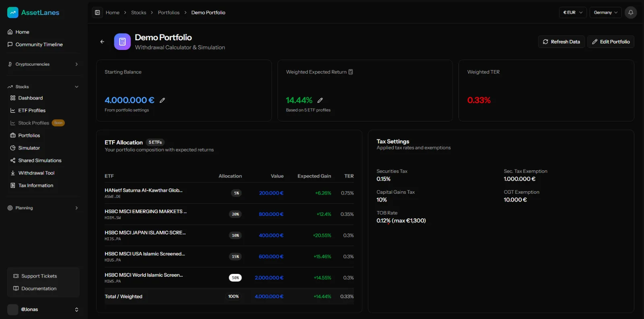Select HSBC MSCI World Islamic row

pos(229,278)
